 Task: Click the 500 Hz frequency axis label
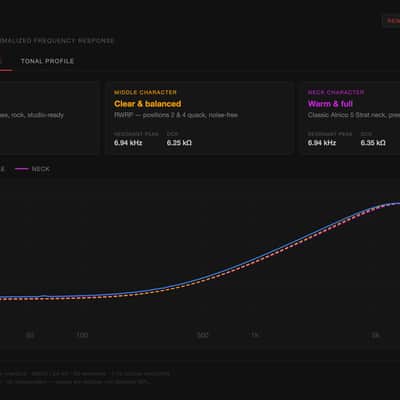[x=203, y=335]
